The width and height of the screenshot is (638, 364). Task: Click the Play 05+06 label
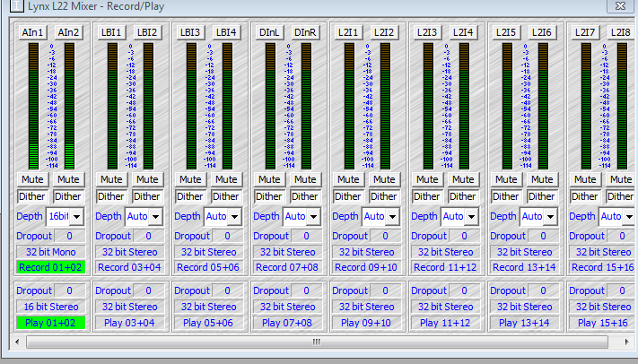coord(209,323)
